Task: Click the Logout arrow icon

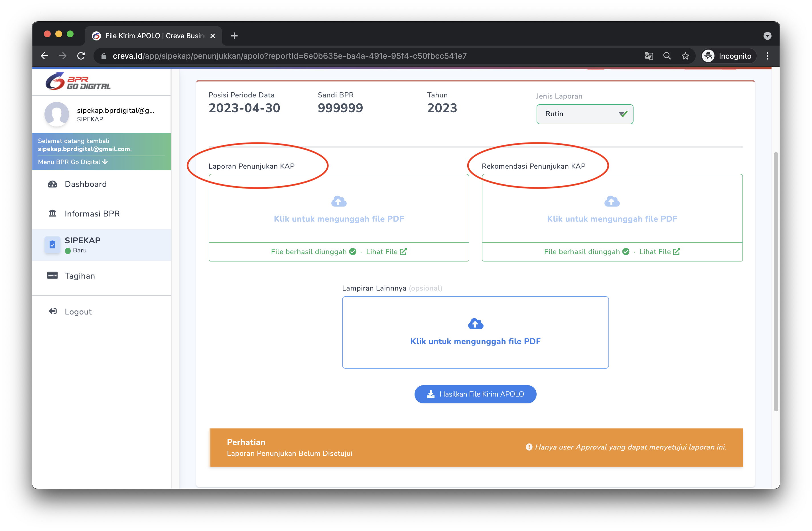Action: [52, 311]
